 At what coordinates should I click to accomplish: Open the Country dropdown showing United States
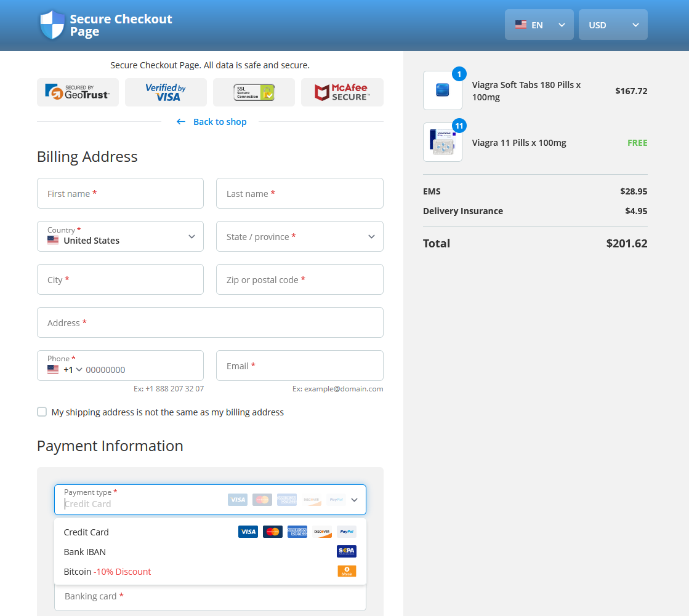click(121, 236)
